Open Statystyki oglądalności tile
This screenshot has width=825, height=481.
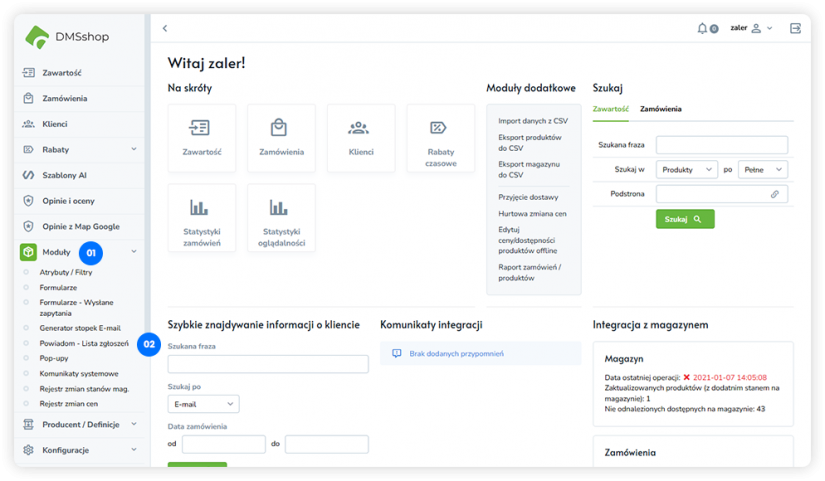click(x=281, y=217)
